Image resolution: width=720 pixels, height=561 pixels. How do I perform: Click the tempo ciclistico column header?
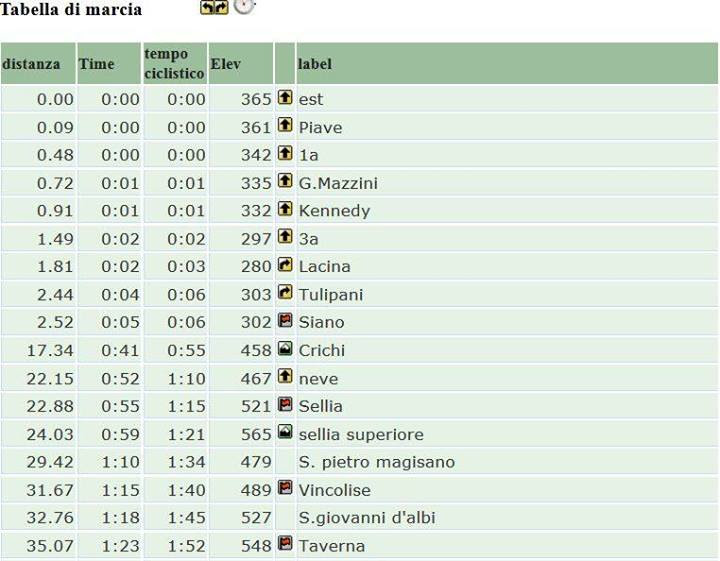175,63
